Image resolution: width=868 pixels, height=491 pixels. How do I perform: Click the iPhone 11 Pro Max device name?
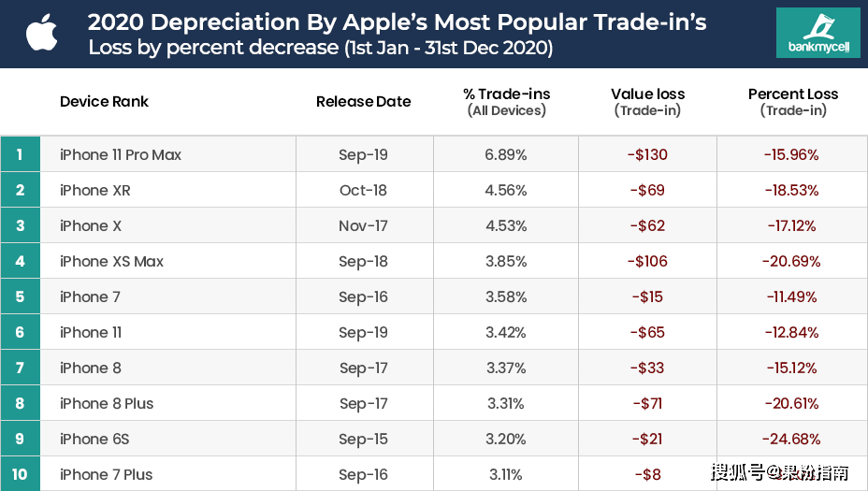pos(121,154)
